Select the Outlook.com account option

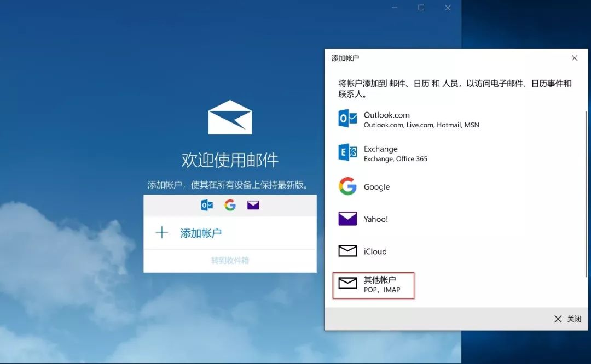pos(387,119)
